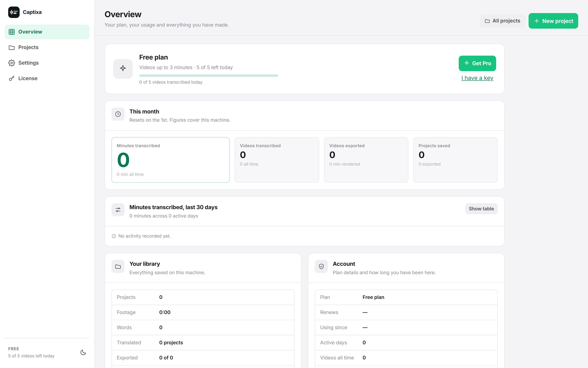Click the Plan 'Free plan' value

coord(373,297)
